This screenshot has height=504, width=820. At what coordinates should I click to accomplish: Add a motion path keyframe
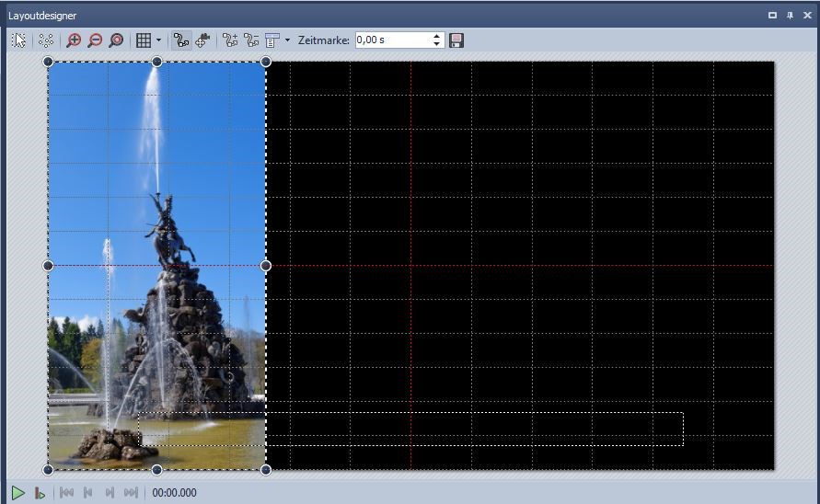tap(230, 40)
